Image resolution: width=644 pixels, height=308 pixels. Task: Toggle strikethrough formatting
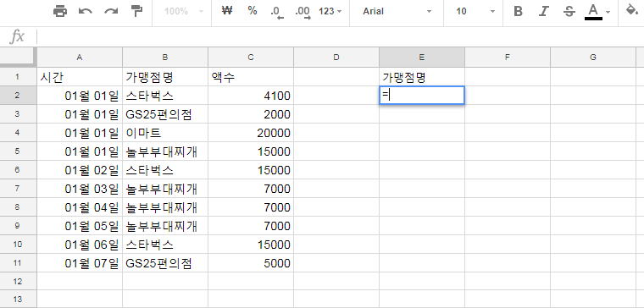tap(569, 11)
